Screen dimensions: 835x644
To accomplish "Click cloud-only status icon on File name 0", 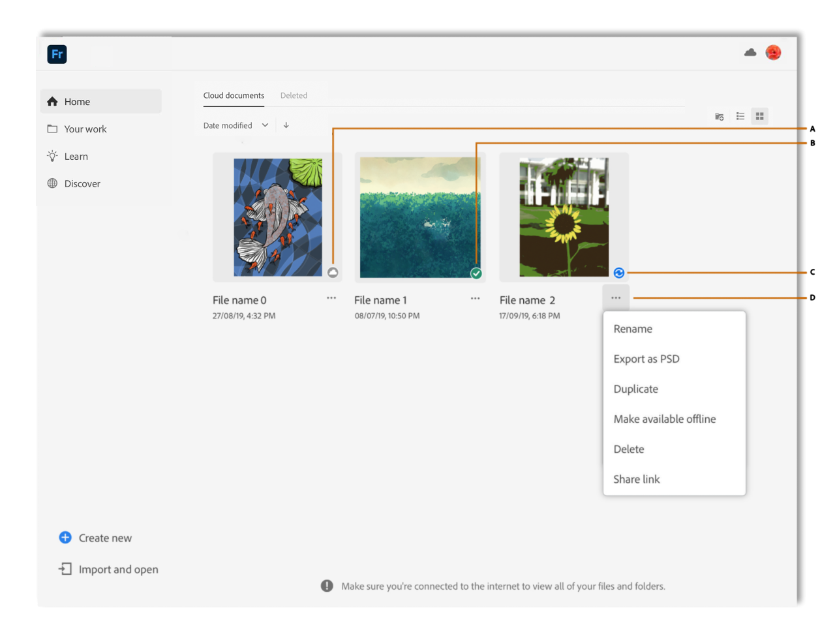I will tap(333, 272).
